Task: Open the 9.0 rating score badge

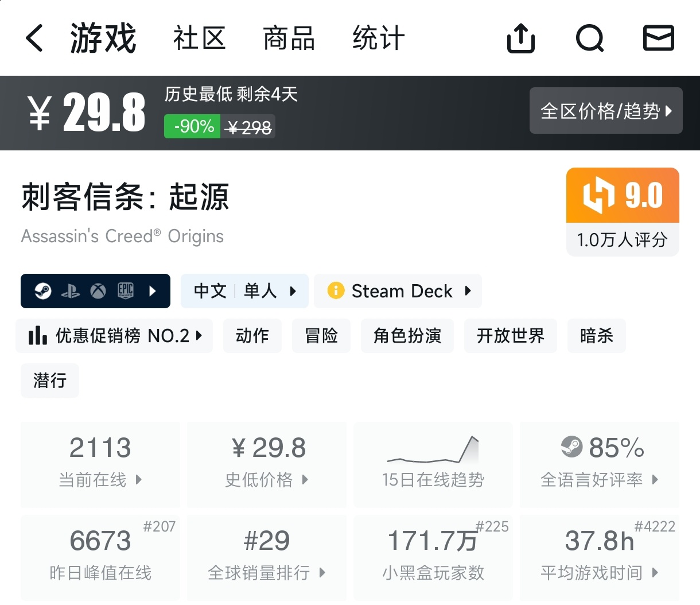Action: tap(623, 211)
